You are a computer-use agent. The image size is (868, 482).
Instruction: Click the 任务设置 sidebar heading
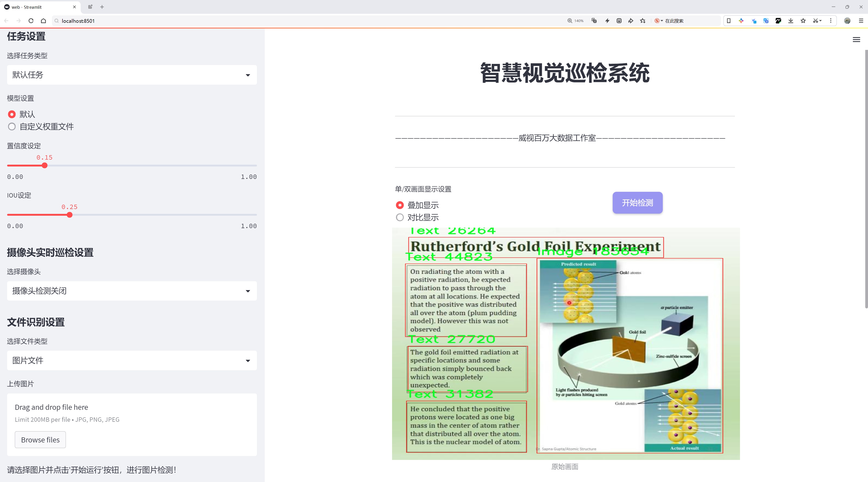[26, 36]
